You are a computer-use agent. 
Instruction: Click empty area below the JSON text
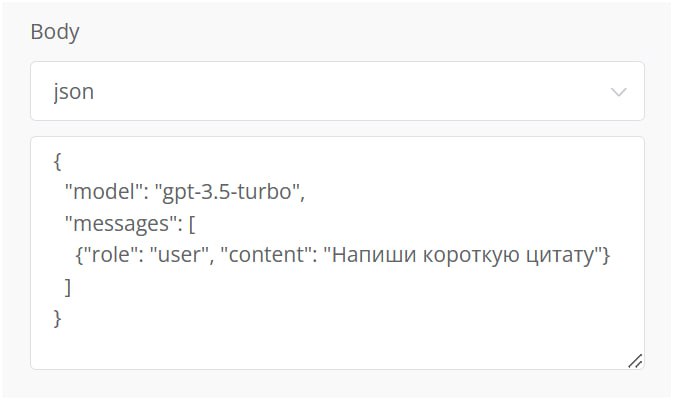point(330,346)
